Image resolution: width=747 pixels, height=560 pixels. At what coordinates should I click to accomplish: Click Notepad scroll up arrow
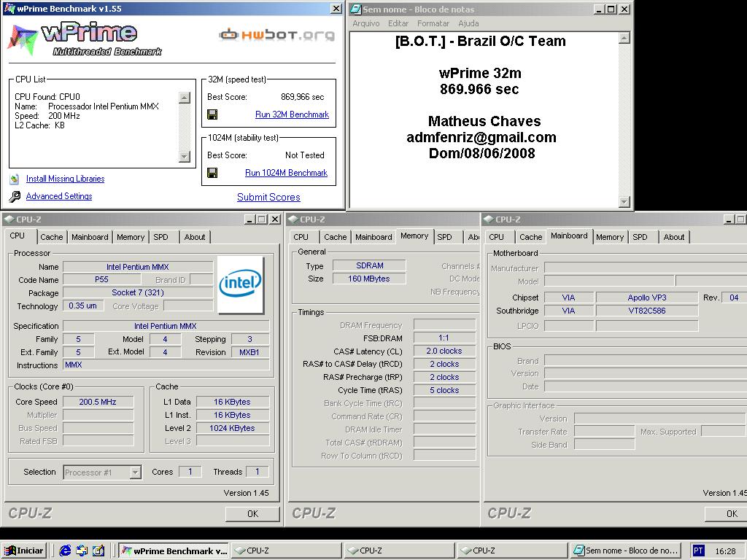[x=624, y=38]
